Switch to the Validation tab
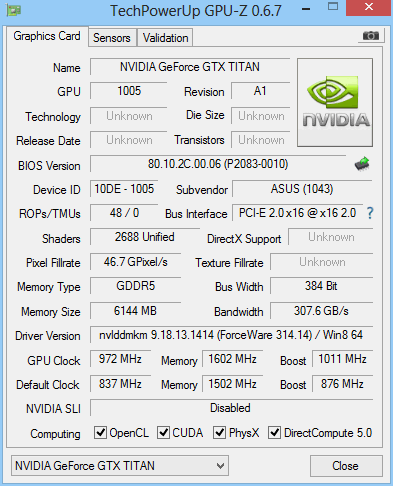The width and height of the screenshot is (393, 486). click(165, 38)
